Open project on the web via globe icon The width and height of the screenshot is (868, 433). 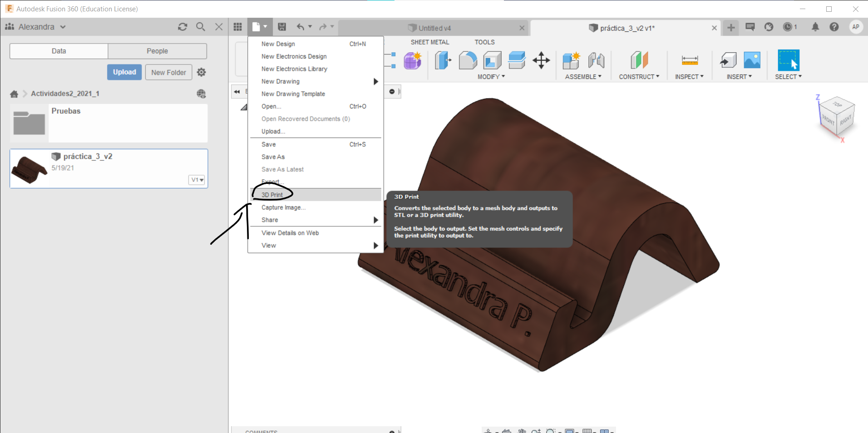point(201,93)
